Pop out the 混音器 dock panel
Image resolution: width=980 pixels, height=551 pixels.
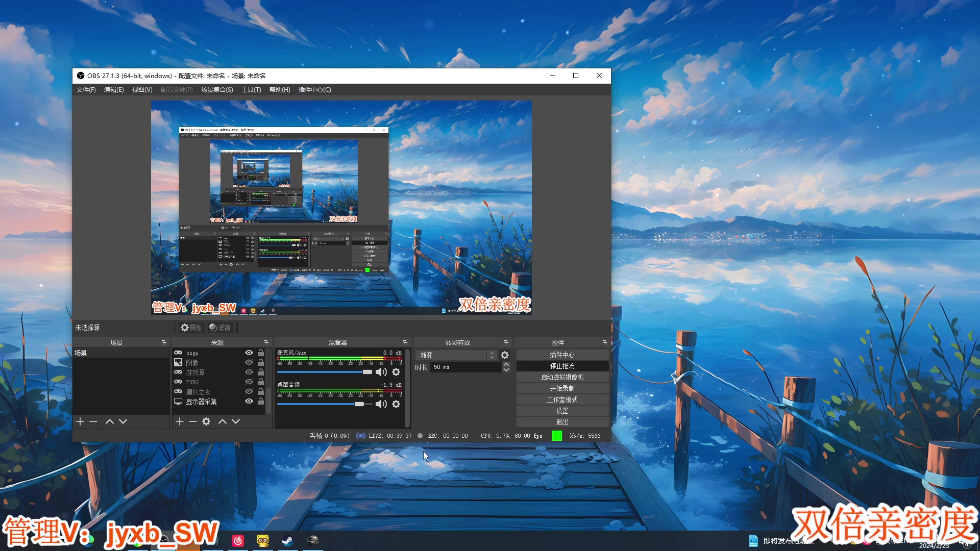pyautogui.click(x=405, y=342)
